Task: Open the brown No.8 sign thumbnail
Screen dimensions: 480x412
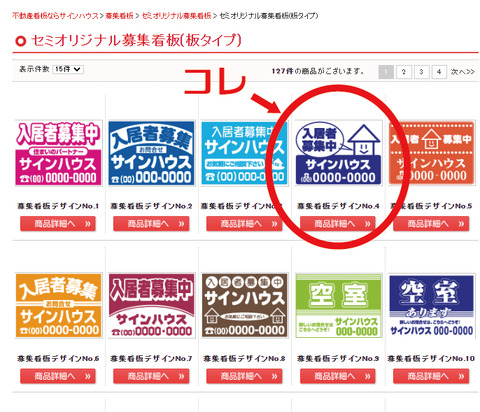Action: click(244, 306)
